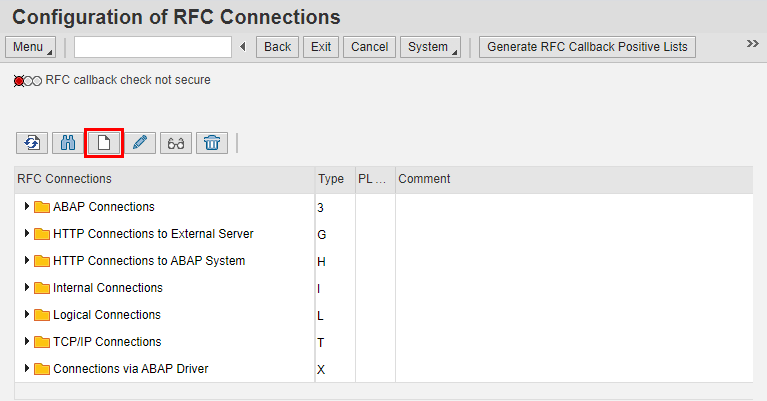767x401 pixels.
Task: Click the Refresh connections icon
Action: [x=32, y=143]
